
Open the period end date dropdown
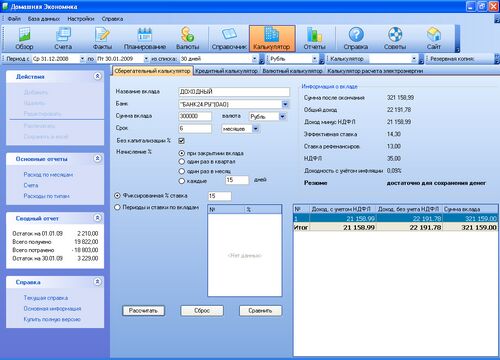point(146,59)
